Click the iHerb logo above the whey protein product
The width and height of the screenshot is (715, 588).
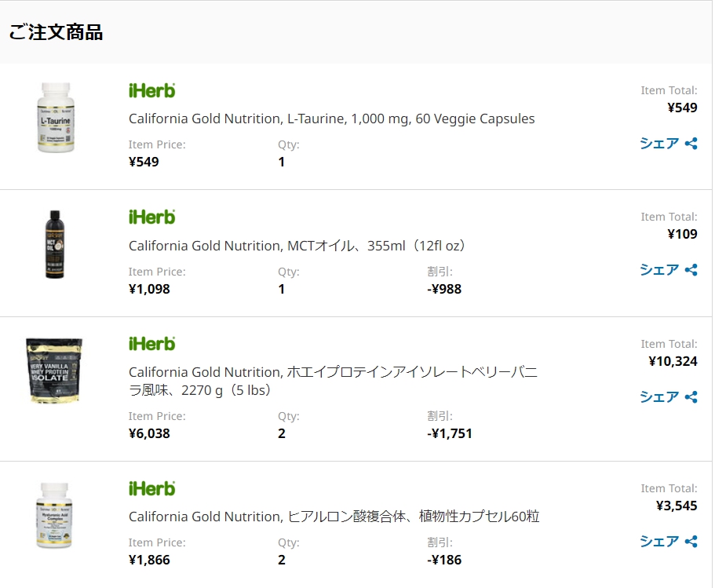pos(151,344)
